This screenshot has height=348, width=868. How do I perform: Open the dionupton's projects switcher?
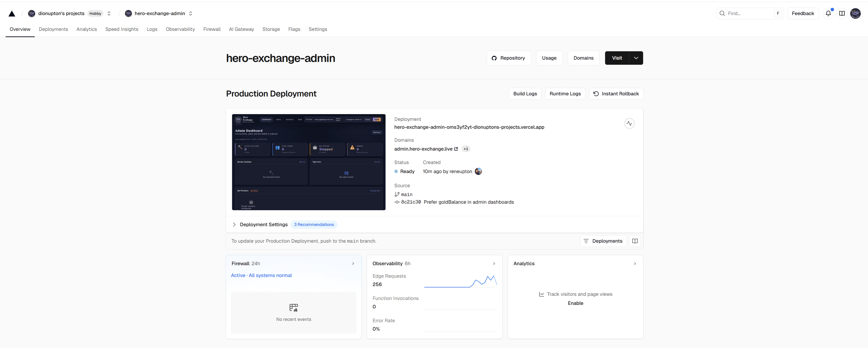point(109,13)
